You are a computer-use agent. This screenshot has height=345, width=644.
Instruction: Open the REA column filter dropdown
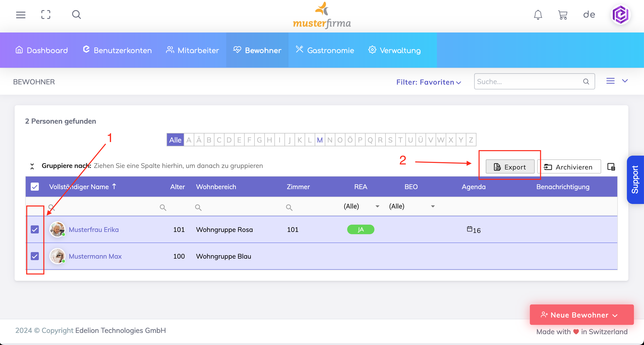377,206
